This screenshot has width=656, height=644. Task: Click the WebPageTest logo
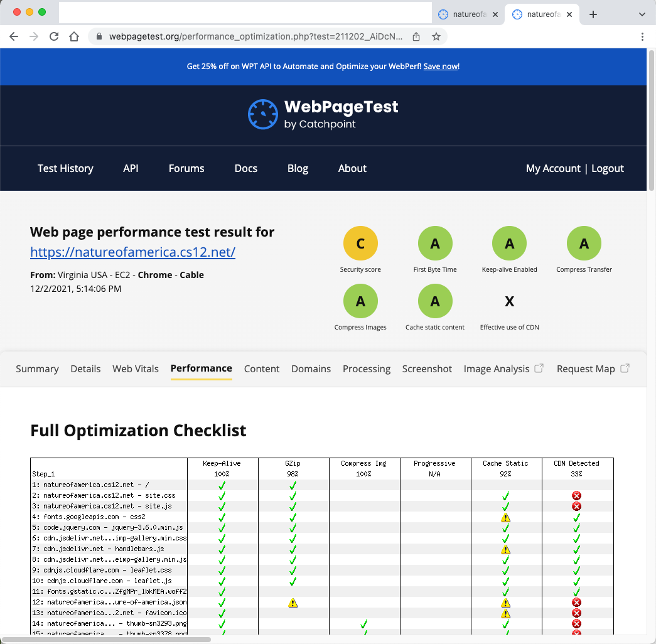tap(323, 114)
